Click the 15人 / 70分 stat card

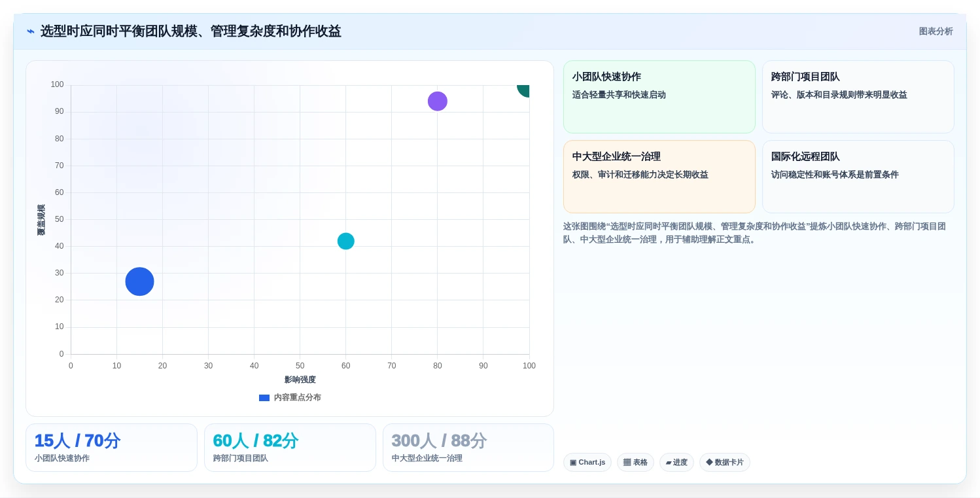coord(111,448)
